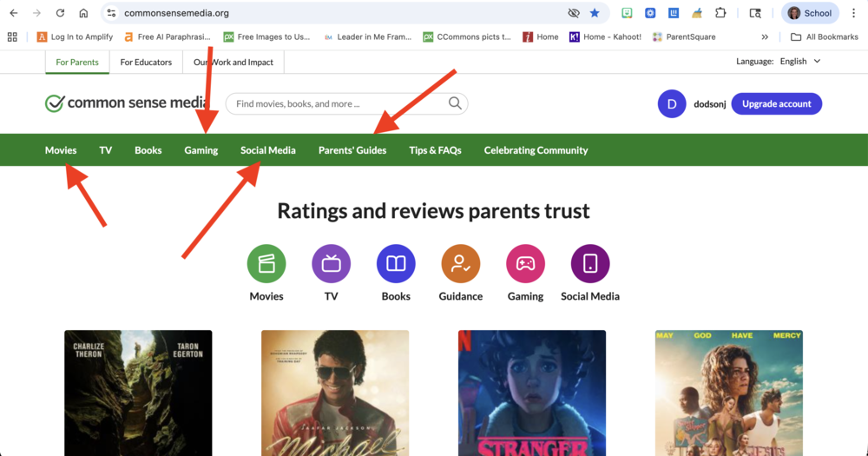Click the crossed-eye tracking protection icon
868x456 pixels.
point(574,13)
